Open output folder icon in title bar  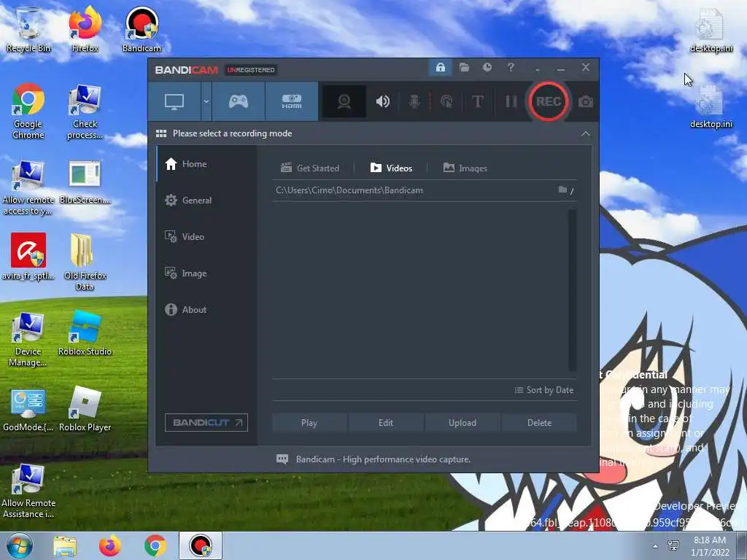pyautogui.click(x=464, y=68)
